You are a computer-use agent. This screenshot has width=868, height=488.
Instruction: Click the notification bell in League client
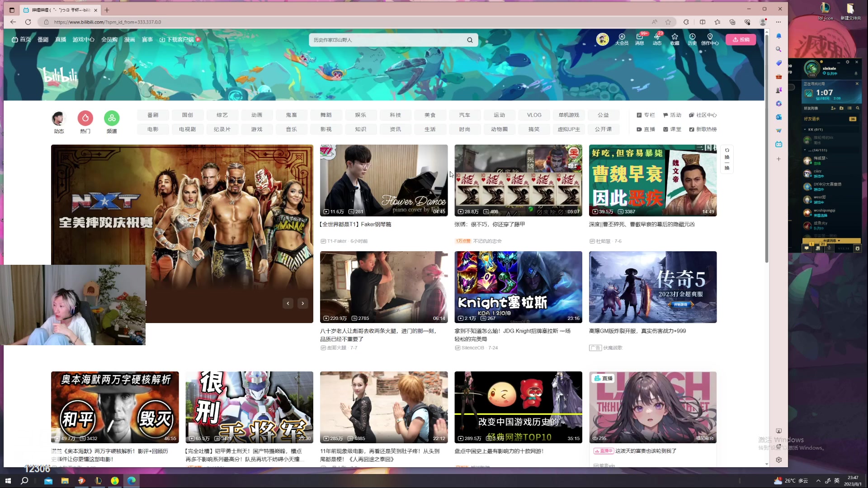click(x=856, y=73)
